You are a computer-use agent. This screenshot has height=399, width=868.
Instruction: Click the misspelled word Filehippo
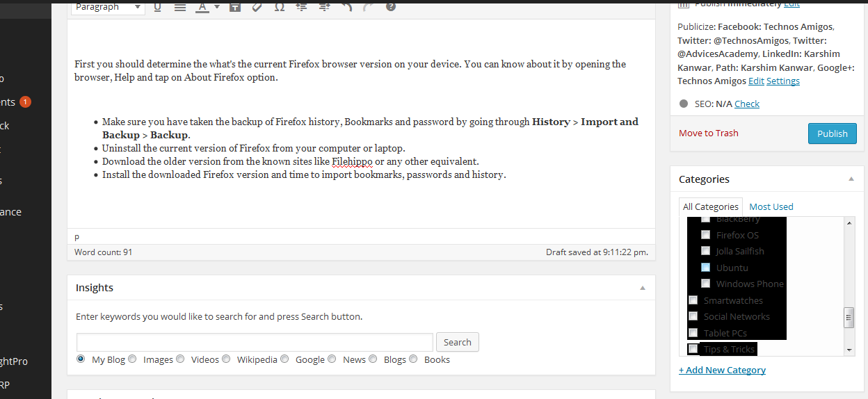352,161
